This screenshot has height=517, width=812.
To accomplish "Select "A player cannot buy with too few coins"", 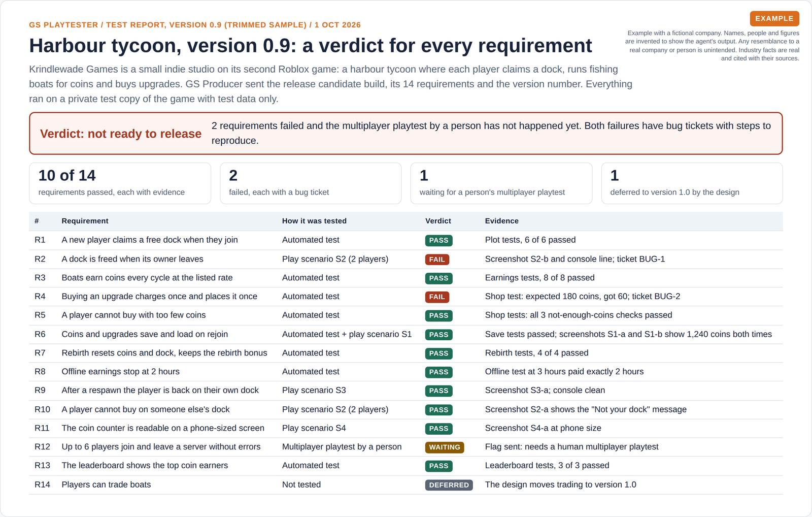I will (133, 315).
